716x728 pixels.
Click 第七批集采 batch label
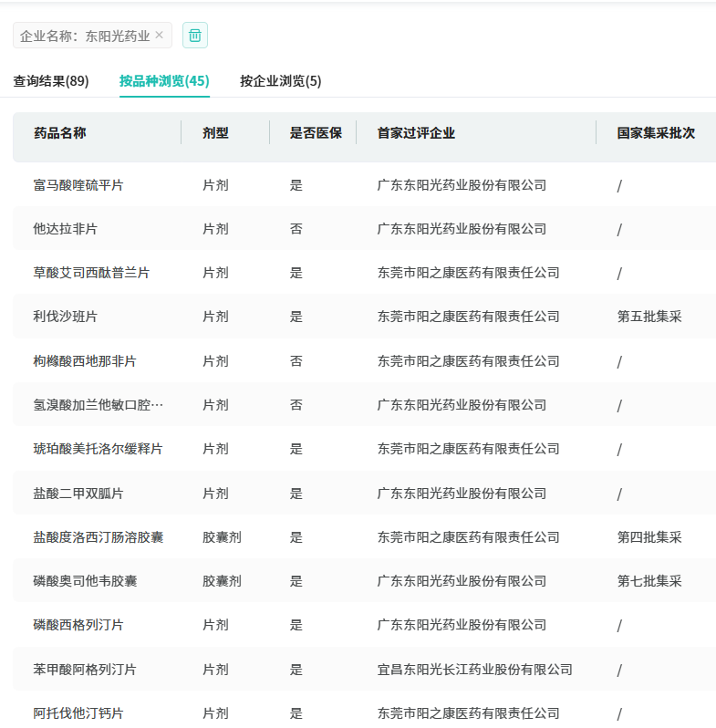tap(649, 581)
